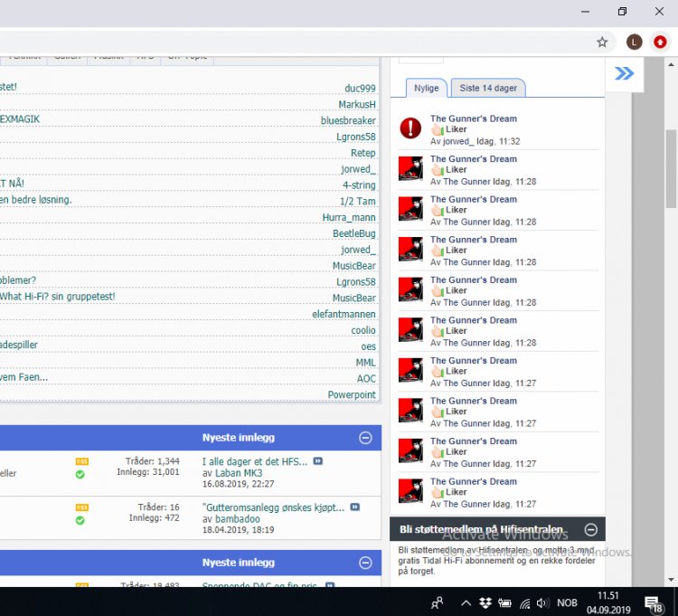Open the '1/2 Tam' user link
The image size is (678, 616).
click(357, 201)
